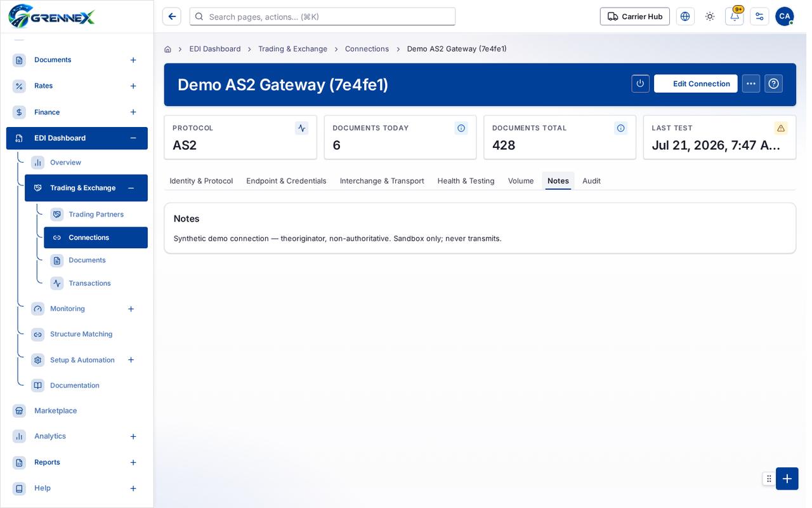Go to Connections breadcrumb link
Image resolution: width=812 pixels, height=508 pixels.
point(367,49)
